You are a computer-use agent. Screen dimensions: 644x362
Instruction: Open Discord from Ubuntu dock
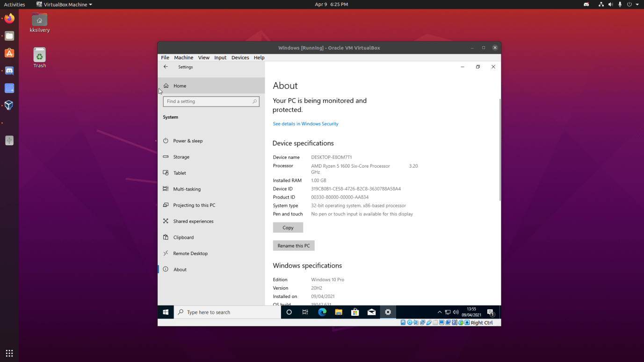click(x=9, y=71)
